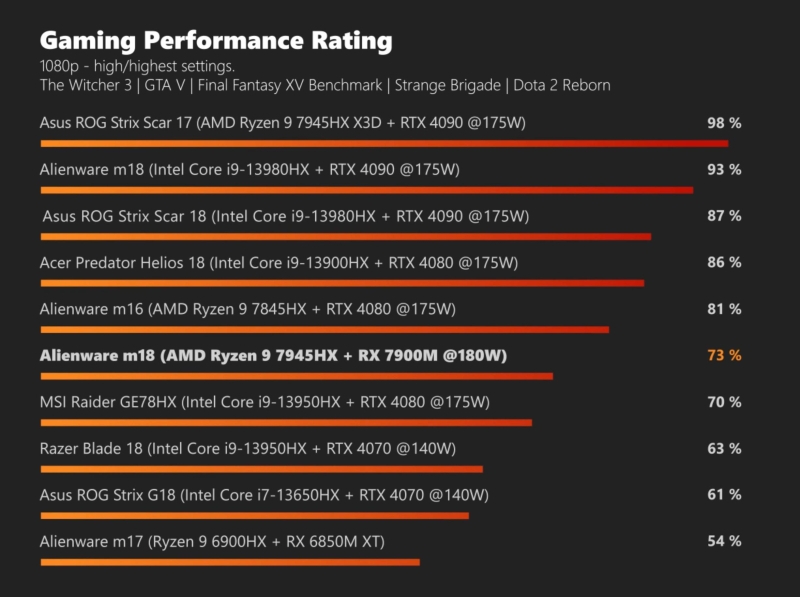This screenshot has height=597, width=800.
Task: Click the 98 % score value
Action: (723, 123)
